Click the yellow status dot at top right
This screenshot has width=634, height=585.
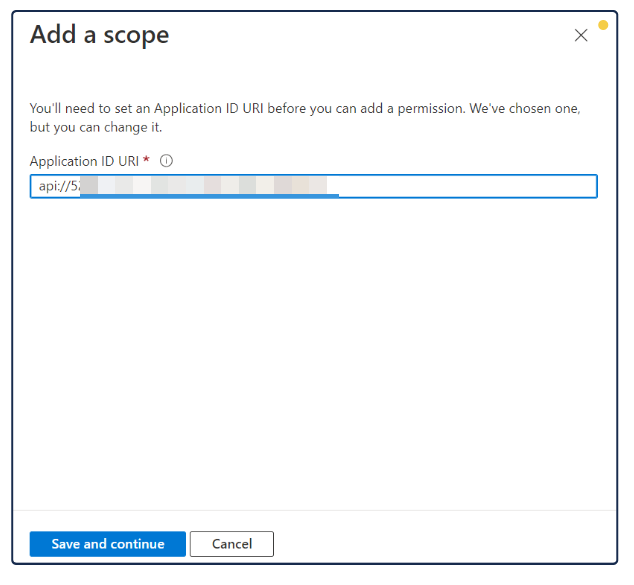[x=603, y=24]
